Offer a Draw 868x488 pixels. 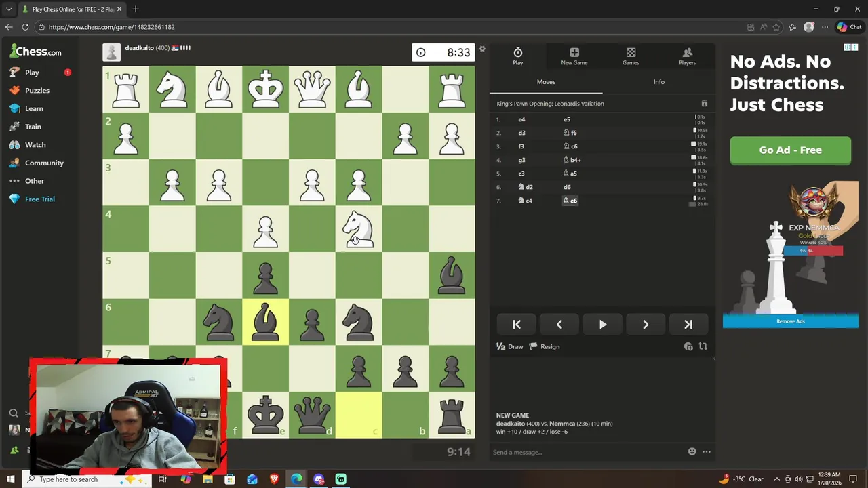click(x=509, y=346)
